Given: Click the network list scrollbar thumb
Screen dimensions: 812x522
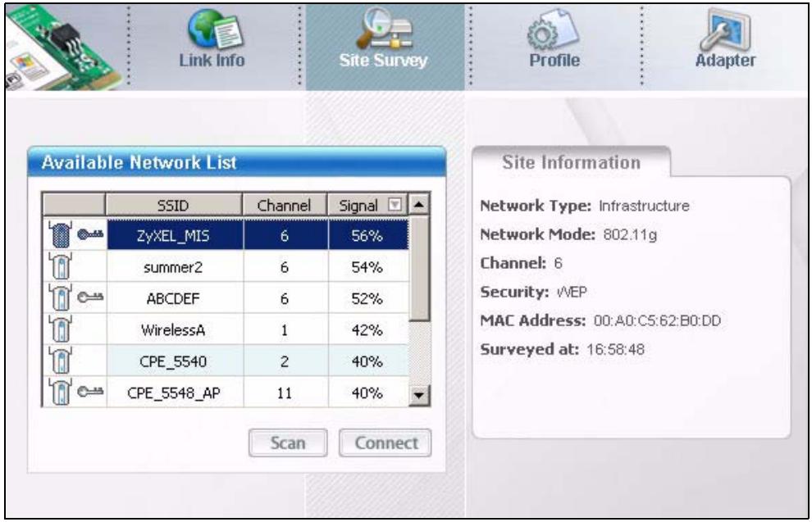Looking at the screenshot, I should (419, 269).
